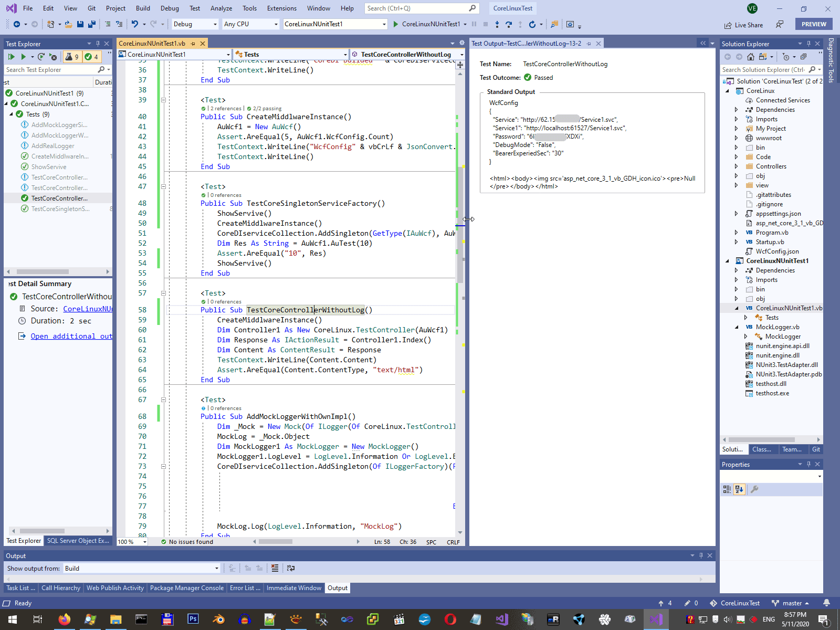Image resolution: width=840 pixels, height=630 pixels.
Task: Toggle the passed tests filter showing 4
Action: (x=91, y=57)
